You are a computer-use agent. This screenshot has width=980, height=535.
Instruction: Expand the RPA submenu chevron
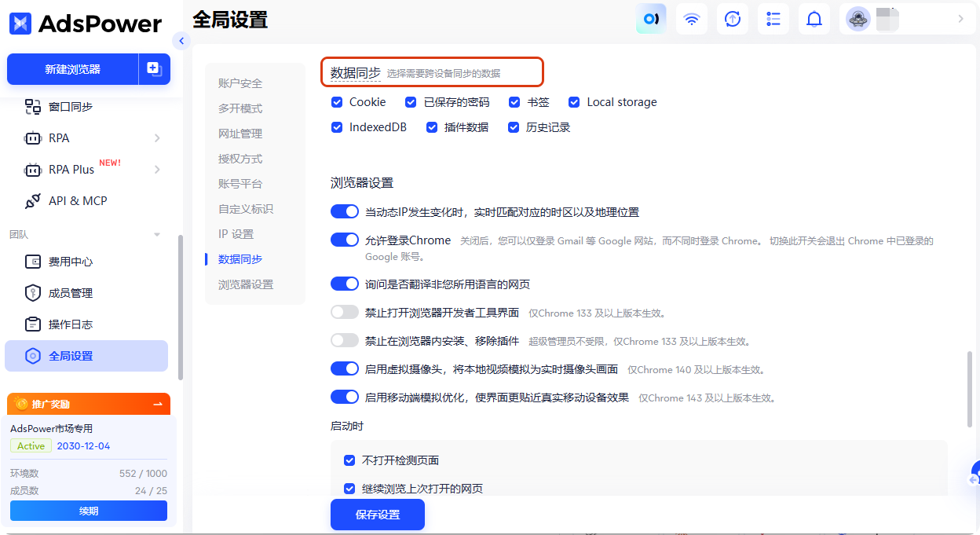(x=157, y=138)
